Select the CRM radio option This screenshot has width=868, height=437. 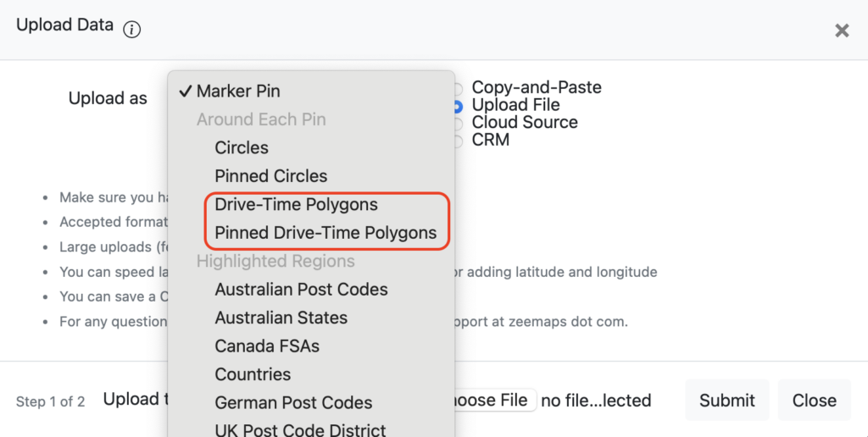[x=459, y=141]
